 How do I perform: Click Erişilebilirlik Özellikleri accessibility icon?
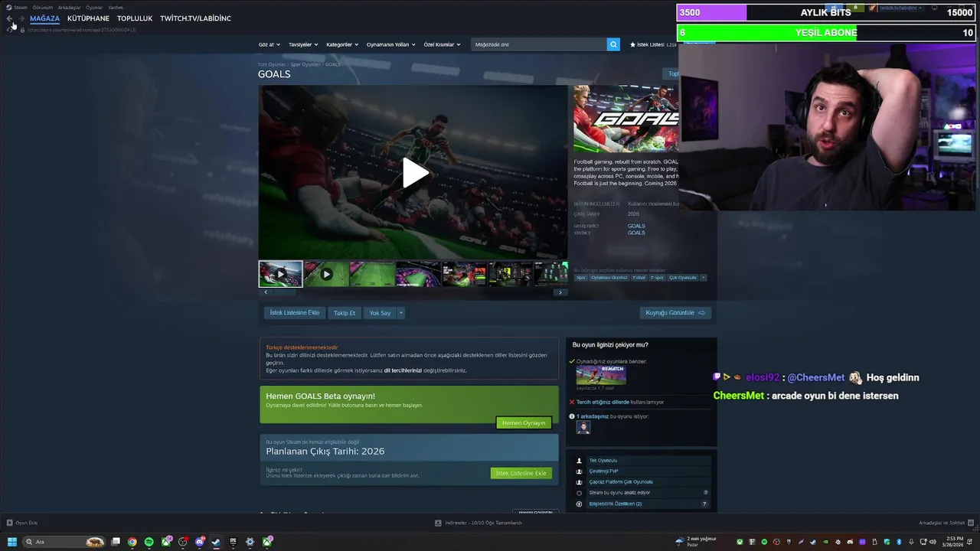click(579, 504)
